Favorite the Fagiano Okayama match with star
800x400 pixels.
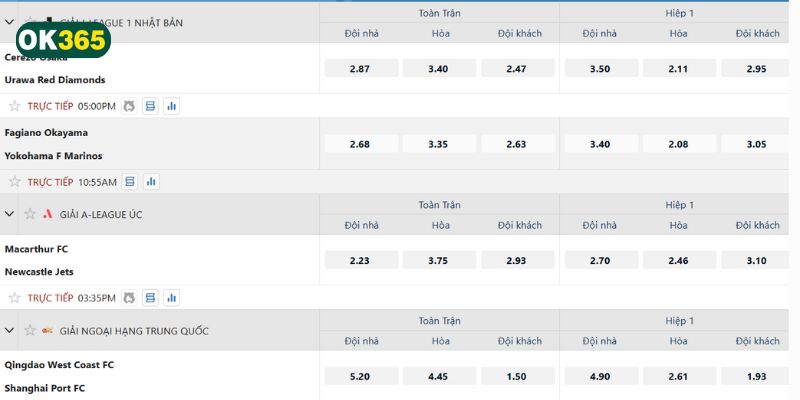point(14,182)
